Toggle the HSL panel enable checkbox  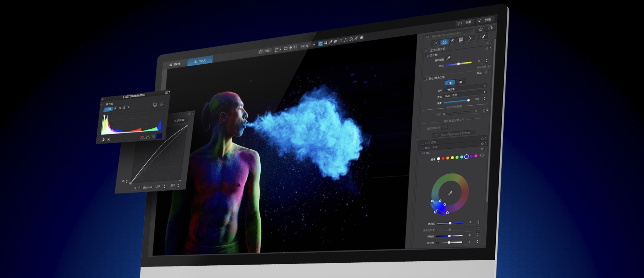422,153
